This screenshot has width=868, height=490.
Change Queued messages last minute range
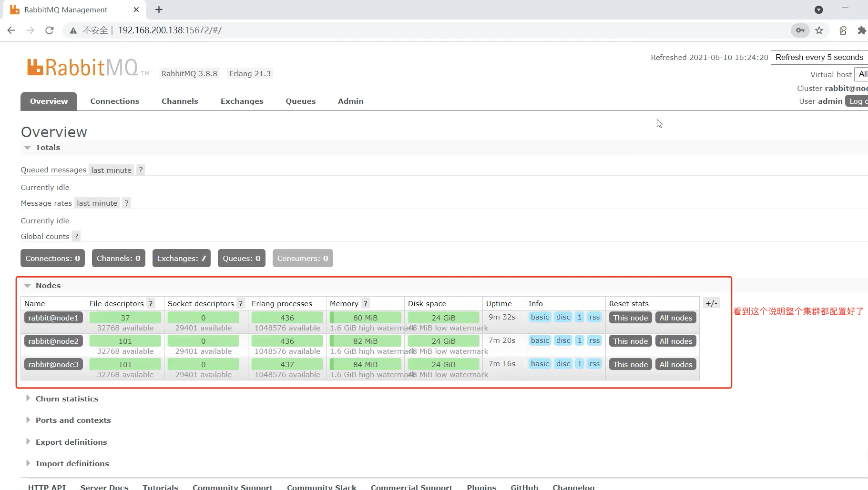111,170
